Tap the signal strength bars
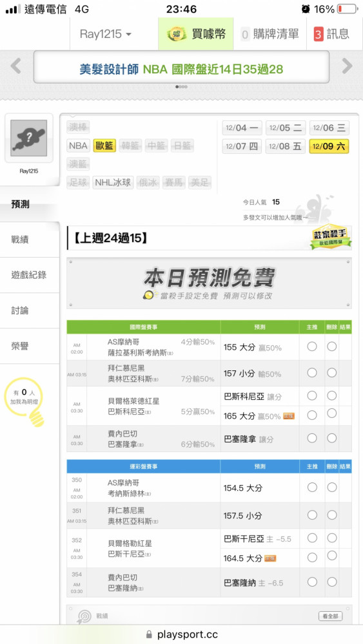Image resolution: width=363 pixels, height=644 pixels. point(13,10)
